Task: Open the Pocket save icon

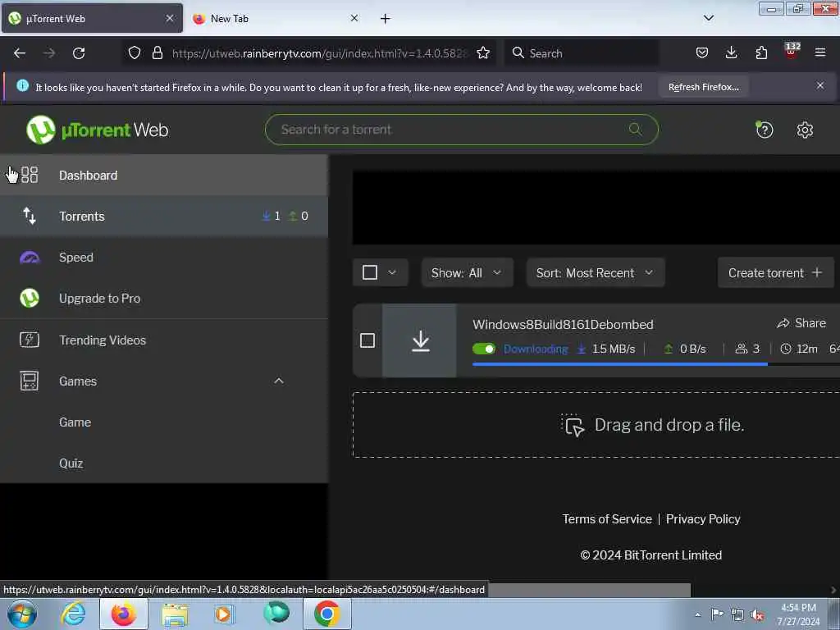Action: coord(702,52)
